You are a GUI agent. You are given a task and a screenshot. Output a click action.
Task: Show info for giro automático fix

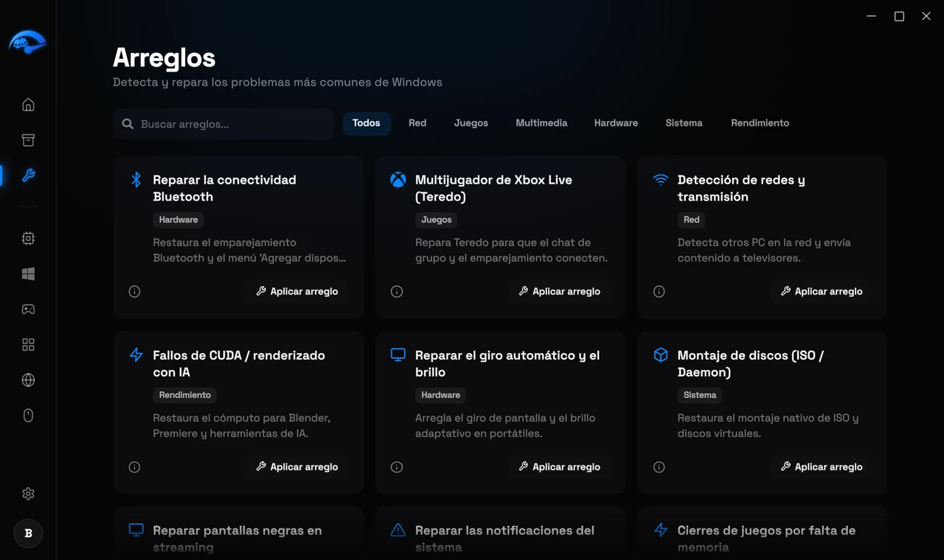tap(397, 467)
